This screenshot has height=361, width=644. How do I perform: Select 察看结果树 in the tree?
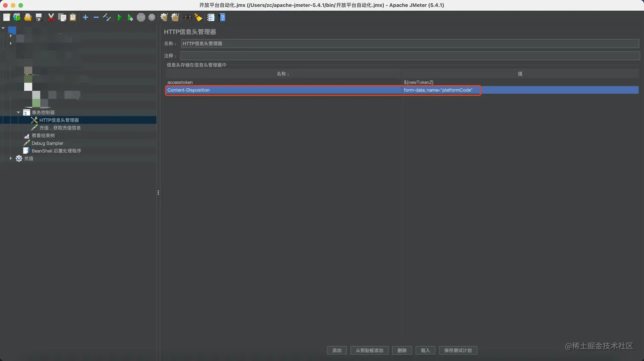click(x=43, y=136)
